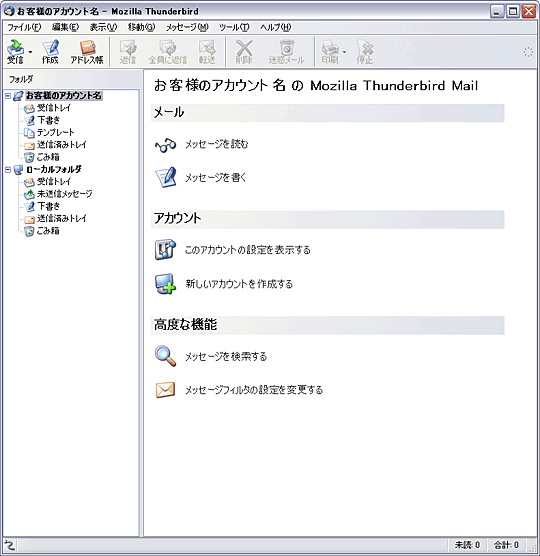Select ごみ箱 under ローカルフォルダ
540x556 pixels.
point(48,231)
